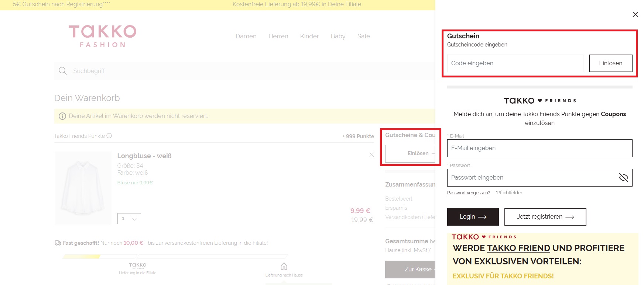644x285 pixels.
Task: Focus the E-Mail eingeben field
Action: pyautogui.click(x=540, y=148)
